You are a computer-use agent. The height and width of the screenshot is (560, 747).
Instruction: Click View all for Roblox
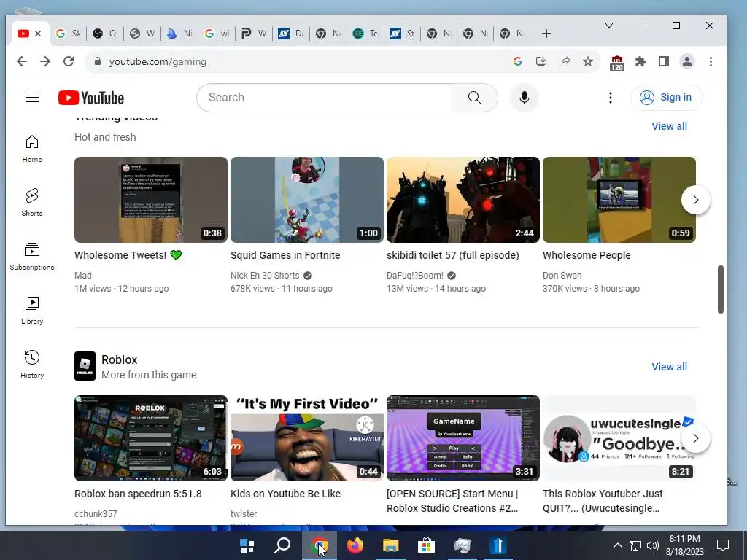670,367
